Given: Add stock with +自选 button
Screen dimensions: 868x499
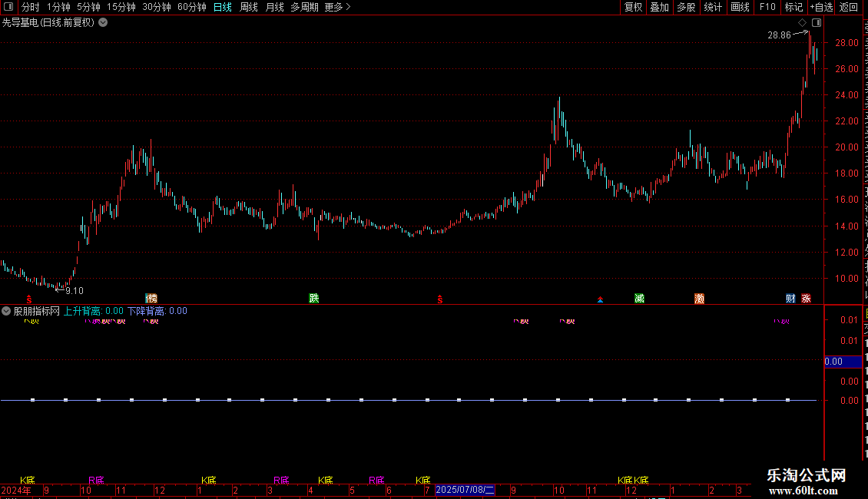Looking at the screenshot, I should 821,7.
